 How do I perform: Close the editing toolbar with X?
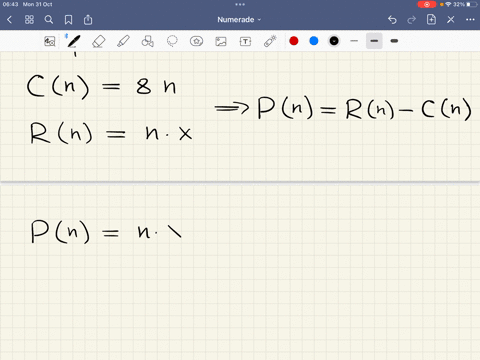tap(451, 20)
